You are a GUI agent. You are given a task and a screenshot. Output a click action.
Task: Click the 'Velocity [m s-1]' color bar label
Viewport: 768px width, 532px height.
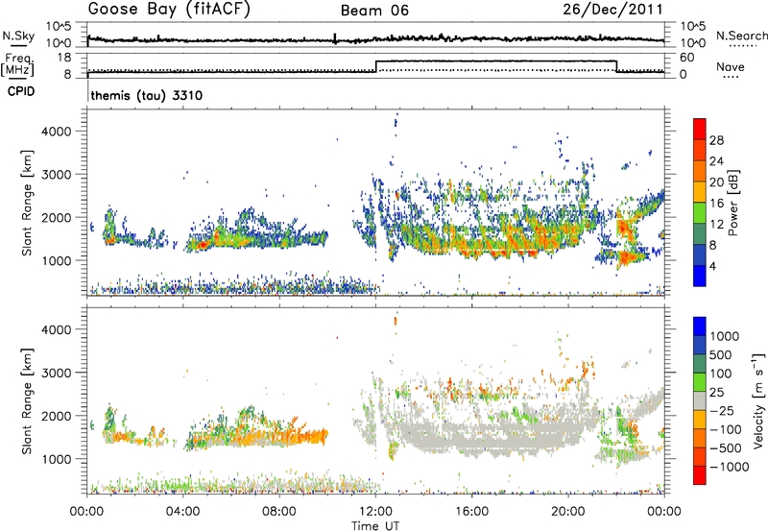point(757,400)
